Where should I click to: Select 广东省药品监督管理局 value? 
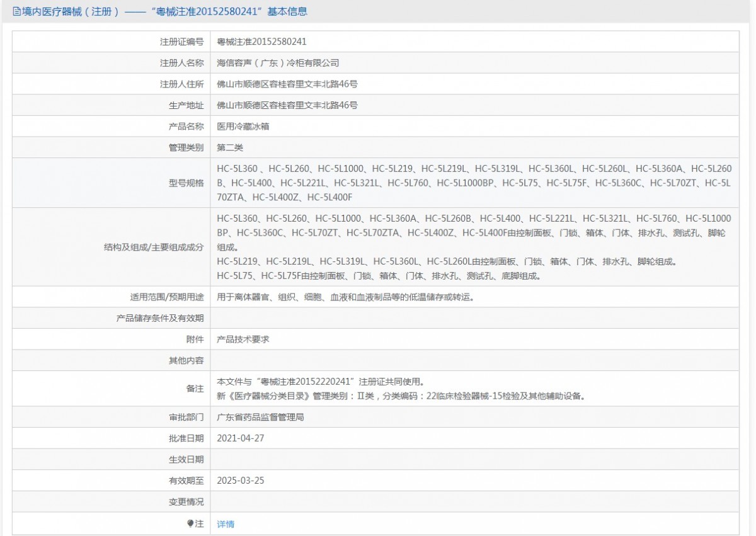(261, 417)
